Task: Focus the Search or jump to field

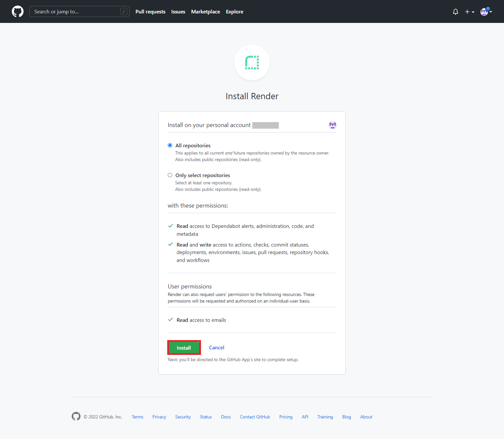Action: coord(75,12)
